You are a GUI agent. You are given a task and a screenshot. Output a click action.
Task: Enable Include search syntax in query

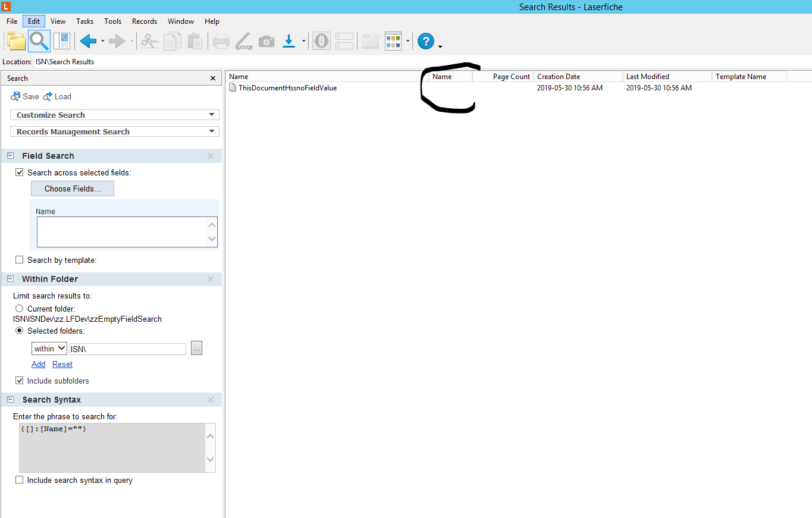(20, 480)
